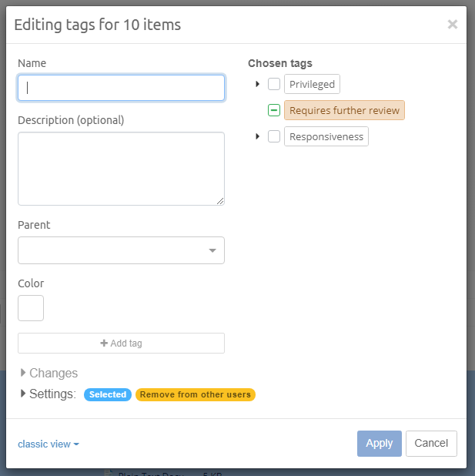This screenshot has height=476, width=475.
Task: Expand the Privileged tag tree node
Action: (258, 84)
